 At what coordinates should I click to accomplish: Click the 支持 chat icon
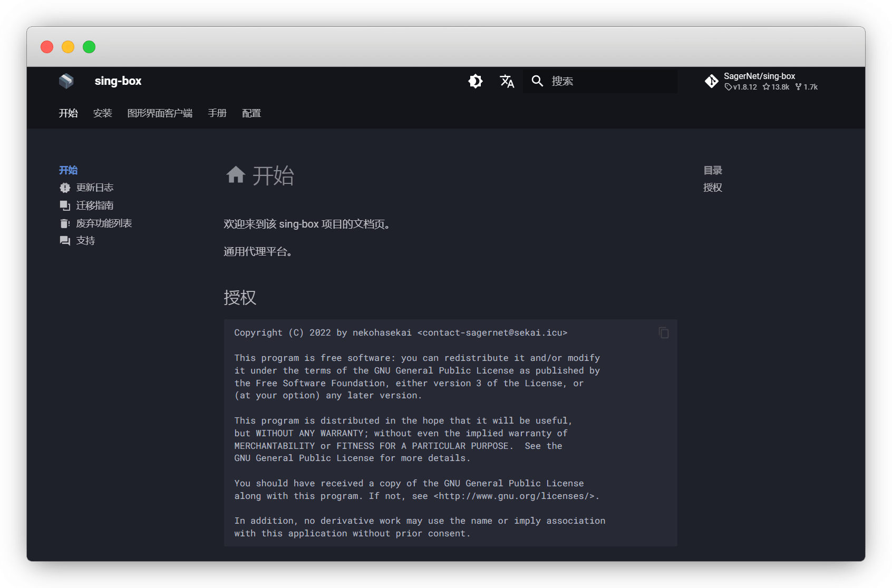65,241
